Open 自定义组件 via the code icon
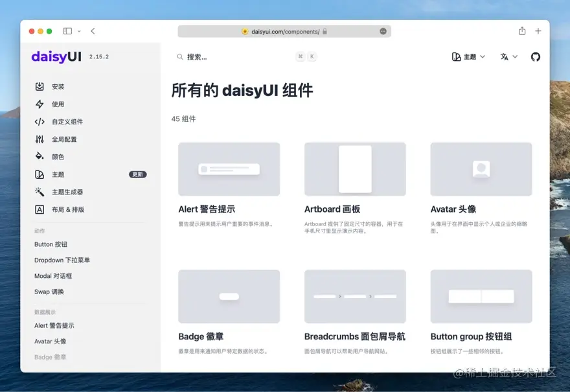The width and height of the screenshot is (570, 392). [x=40, y=121]
